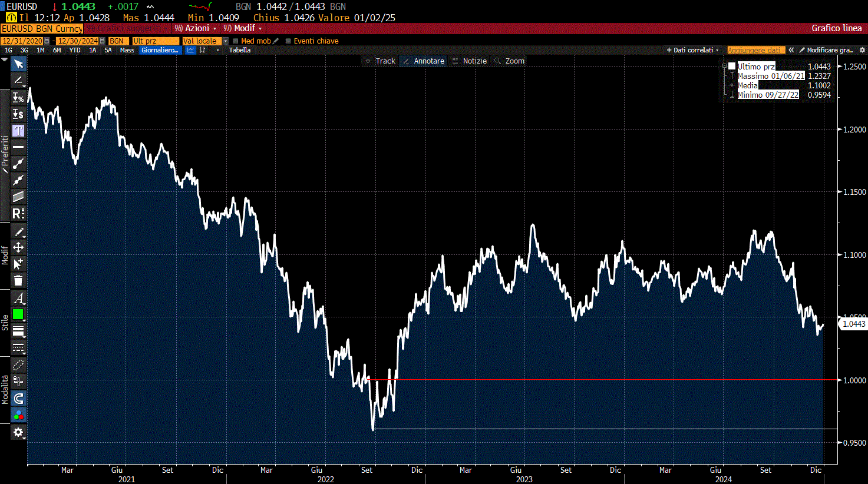The height and width of the screenshot is (484, 868).
Task: Expand the Dati correlati dropdown
Action: pos(692,50)
